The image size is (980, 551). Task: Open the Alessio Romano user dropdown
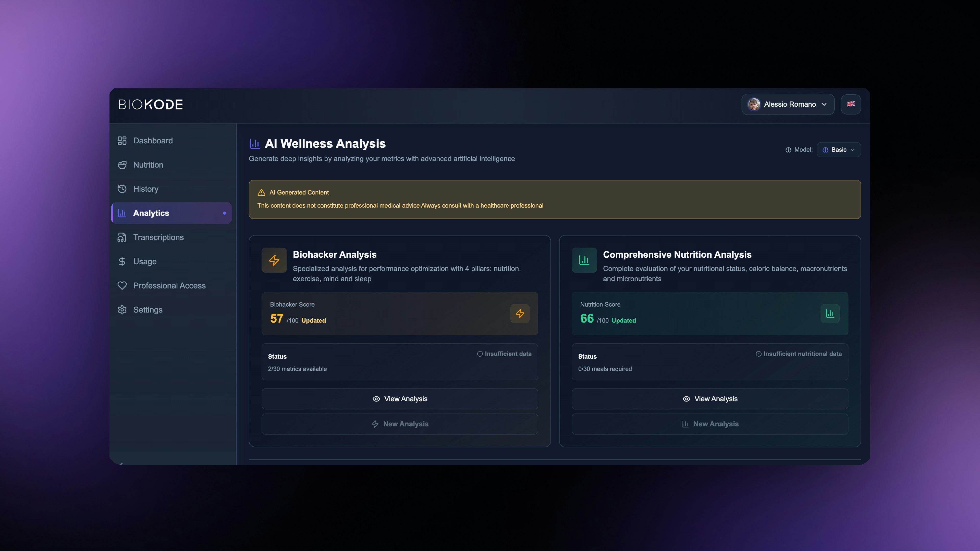[788, 104]
